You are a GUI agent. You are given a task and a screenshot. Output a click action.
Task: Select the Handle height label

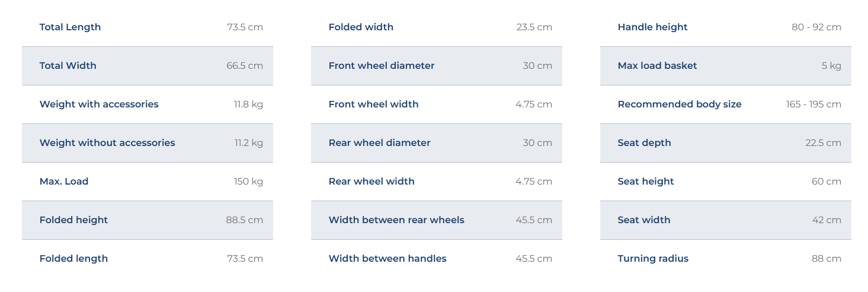(x=652, y=27)
